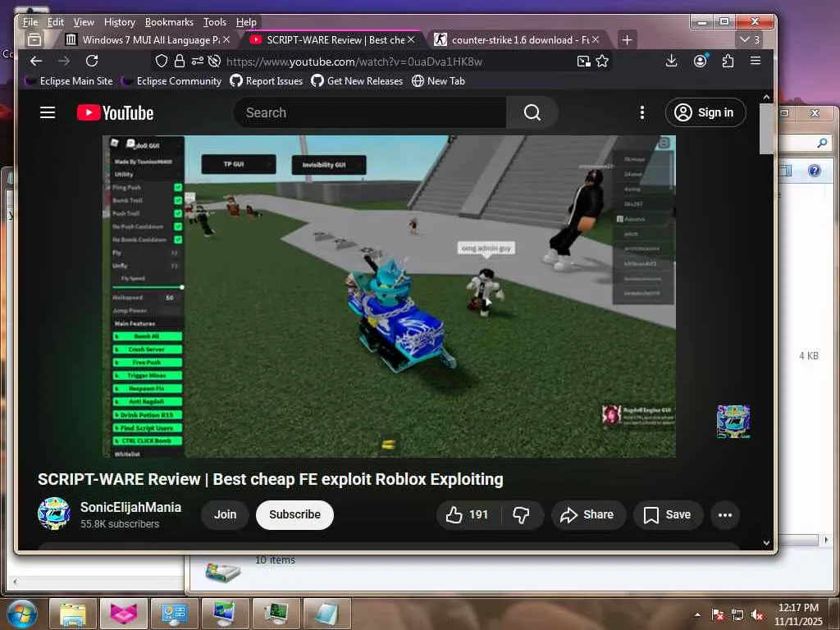The height and width of the screenshot is (630, 840).
Task: Click the browser forward arrow
Action: pos(64,61)
